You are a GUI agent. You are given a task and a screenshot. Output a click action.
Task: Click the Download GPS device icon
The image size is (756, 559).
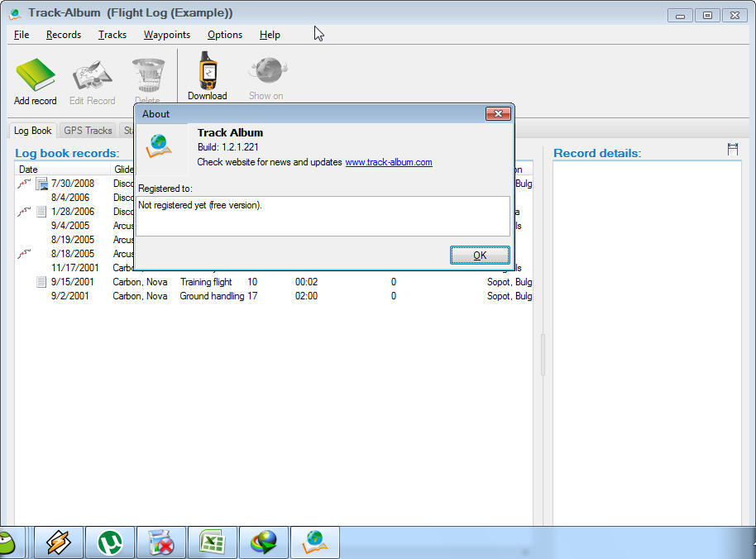coord(208,70)
